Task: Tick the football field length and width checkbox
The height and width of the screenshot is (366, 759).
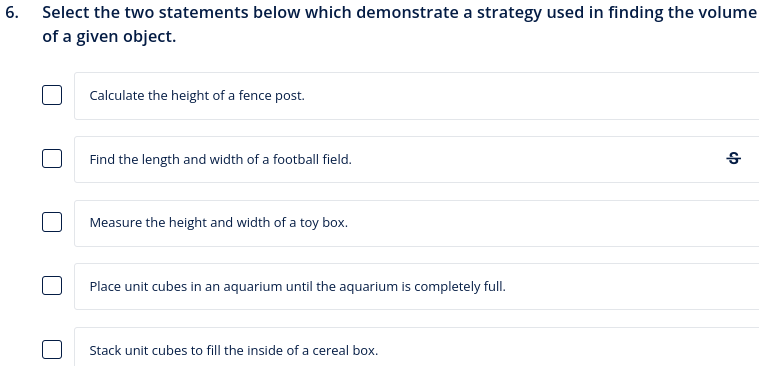Action: [52, 158]
